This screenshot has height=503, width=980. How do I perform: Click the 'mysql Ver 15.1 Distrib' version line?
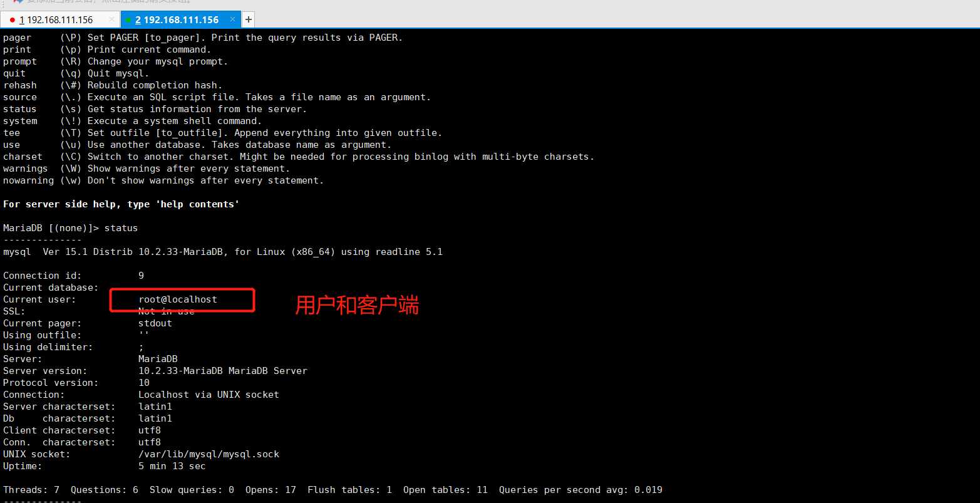pos(223,252)
